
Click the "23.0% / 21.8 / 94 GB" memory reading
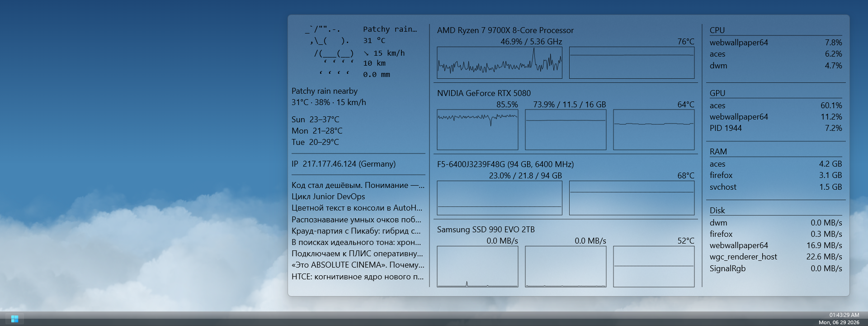pos(525,176)
